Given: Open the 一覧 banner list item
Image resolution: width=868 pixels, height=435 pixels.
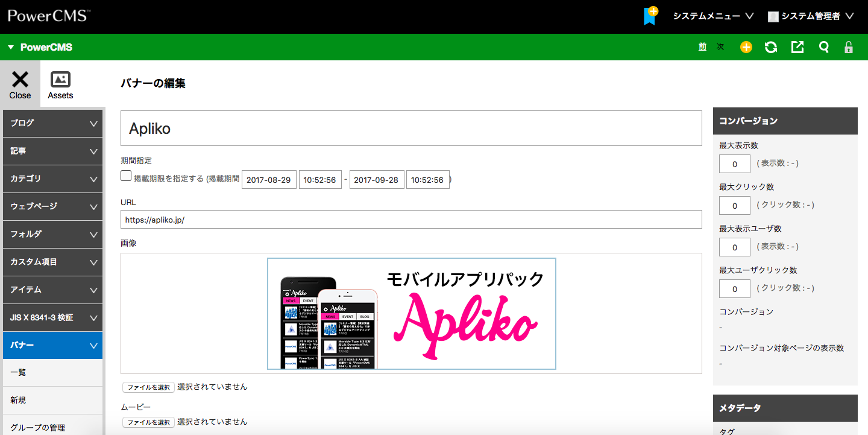Looking at the screenshot, I should coord(52,373).
